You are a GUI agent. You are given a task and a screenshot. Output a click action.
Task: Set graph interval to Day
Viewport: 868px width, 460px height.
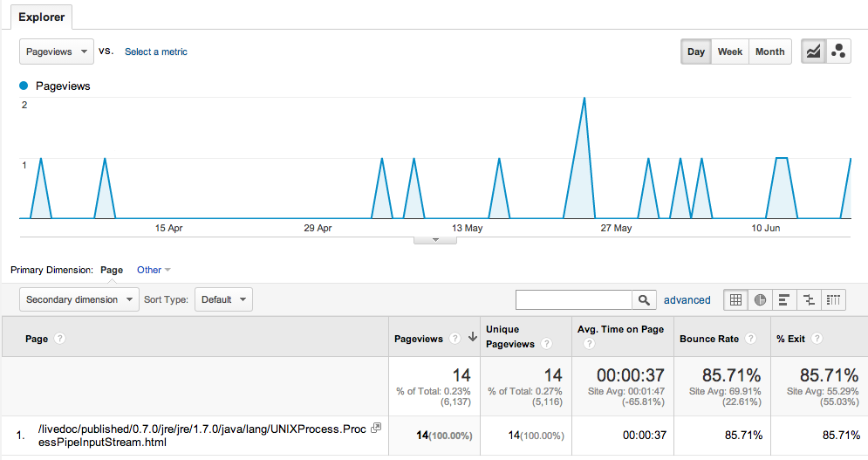[x=696, y=51]
